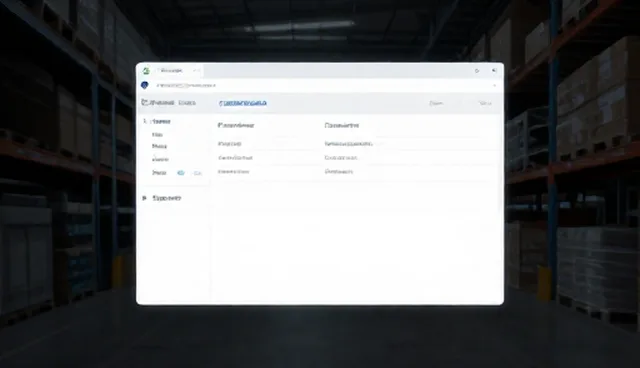This screenshot has width=640, height=368.
Task: Click the small blue eye icon in the sidebar
Action: (x=181, y=173)
